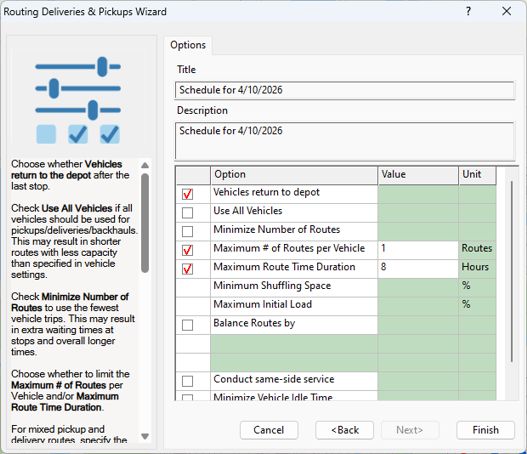Viewport: 527px width, 454px height.
Task: Click the Option column header
Action: pos(294,175)
